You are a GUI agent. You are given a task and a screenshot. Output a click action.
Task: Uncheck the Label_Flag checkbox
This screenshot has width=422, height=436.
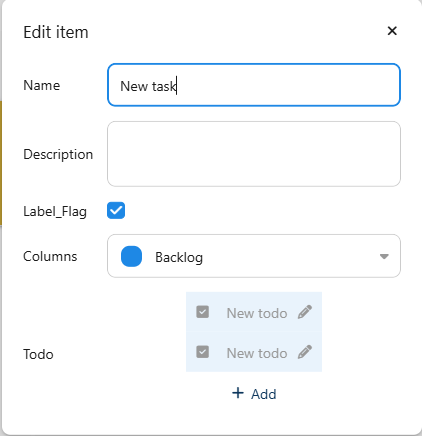tap(116, 211)
